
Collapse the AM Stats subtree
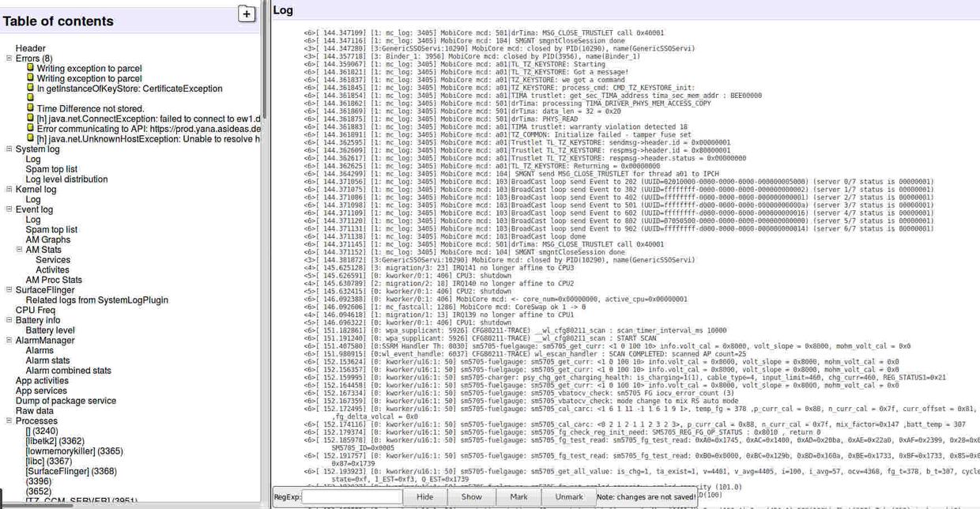click(x=19, y=250)
